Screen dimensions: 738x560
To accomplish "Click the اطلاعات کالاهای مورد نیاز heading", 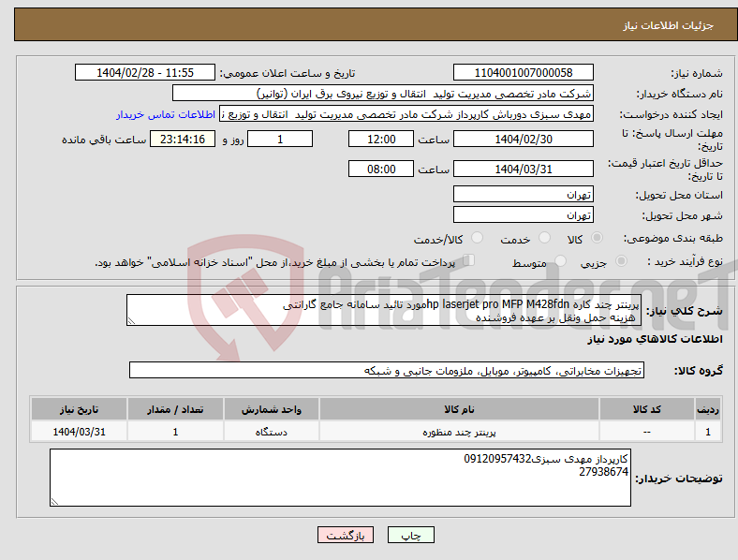I will [x=655, y=339].
